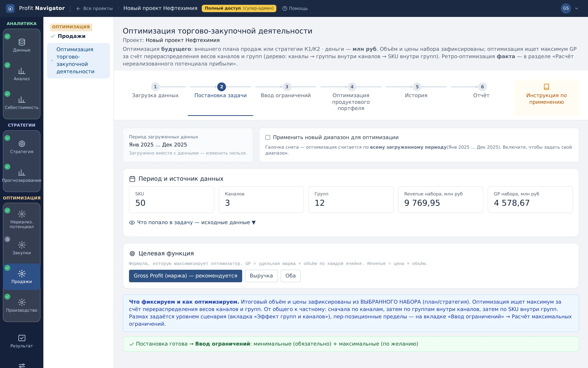Open the Стратегия sidebar section

click(22, 147)
